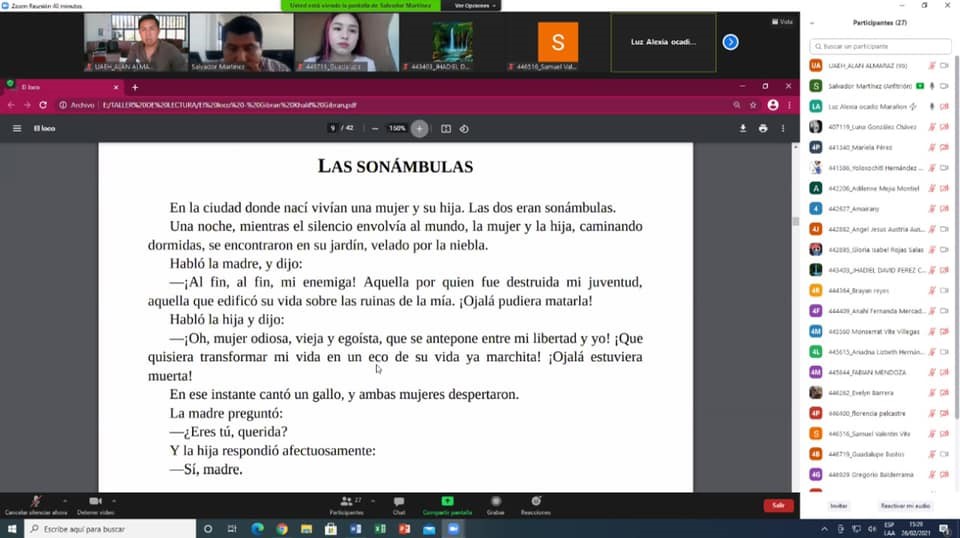
Task: Show next video participants with blue arrow
Action: tap(730, 42)
